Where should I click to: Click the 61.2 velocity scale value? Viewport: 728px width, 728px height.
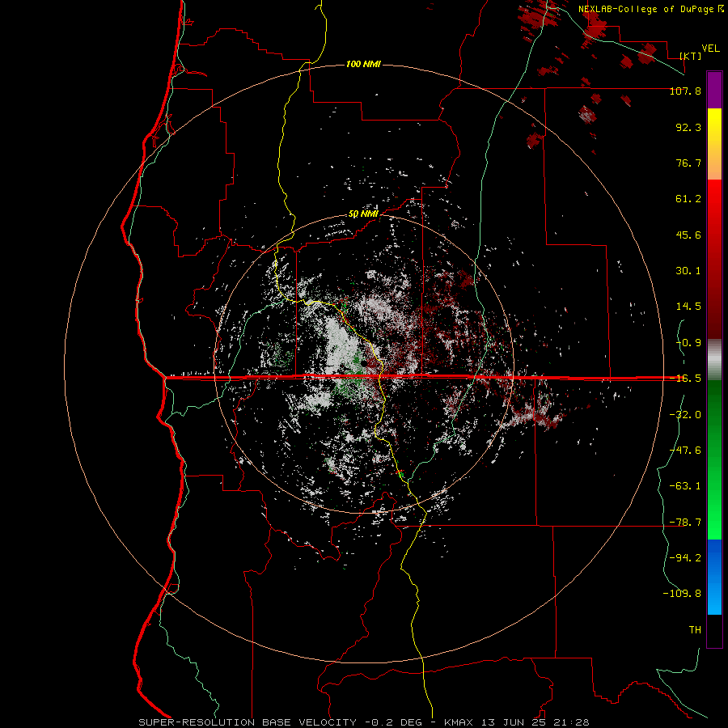click(688, 199)
